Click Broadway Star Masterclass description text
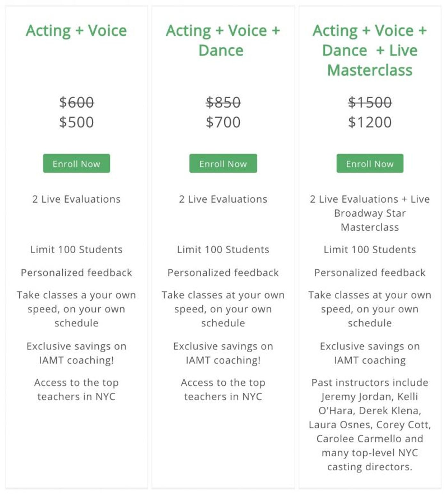 (370, 213)
